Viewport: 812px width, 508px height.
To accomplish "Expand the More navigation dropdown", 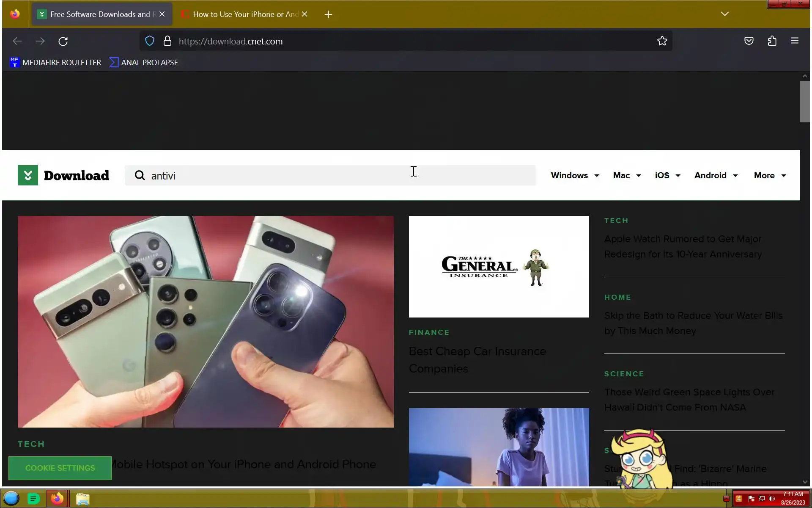I will pyautogui.click(x=769, y=175).
